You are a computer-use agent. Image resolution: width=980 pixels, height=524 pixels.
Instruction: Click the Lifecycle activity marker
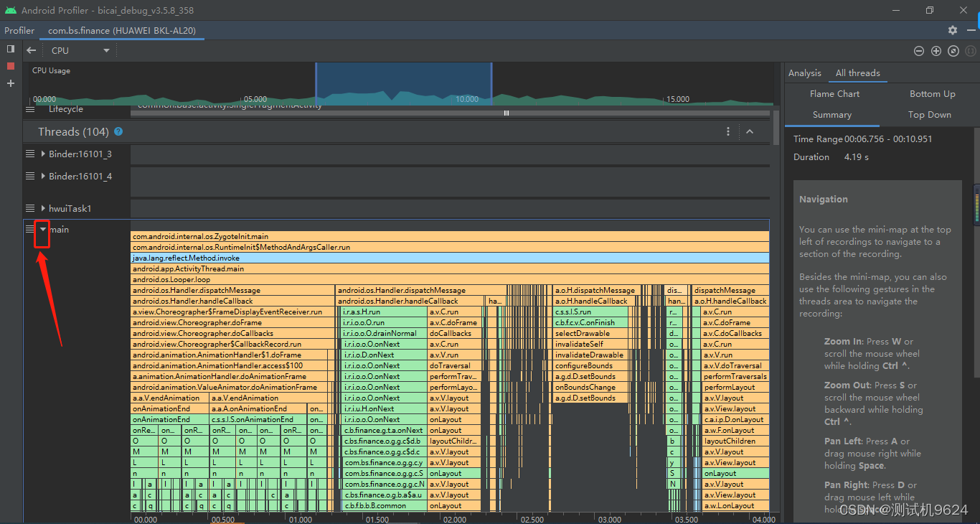coord(507,113)
